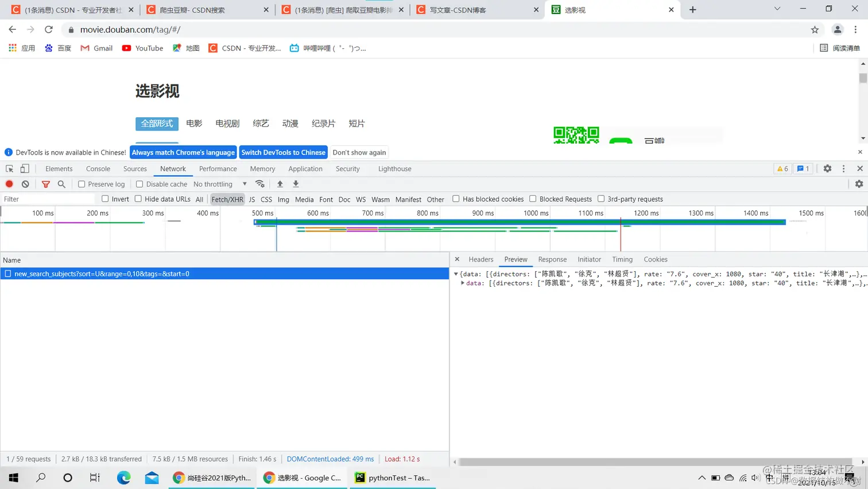This screenshot has height=489, width=868.
Task: Close the request details pane
Action: [x=457, y=259]
